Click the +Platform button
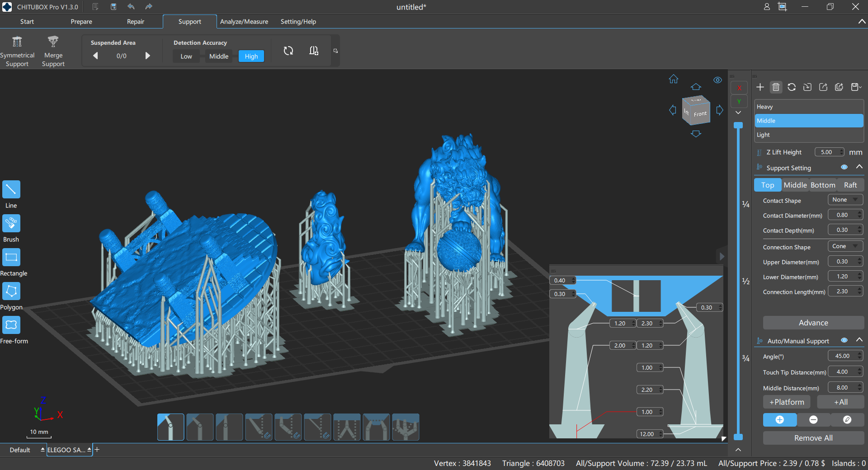The image size is (868, 470). pos(787,402)
